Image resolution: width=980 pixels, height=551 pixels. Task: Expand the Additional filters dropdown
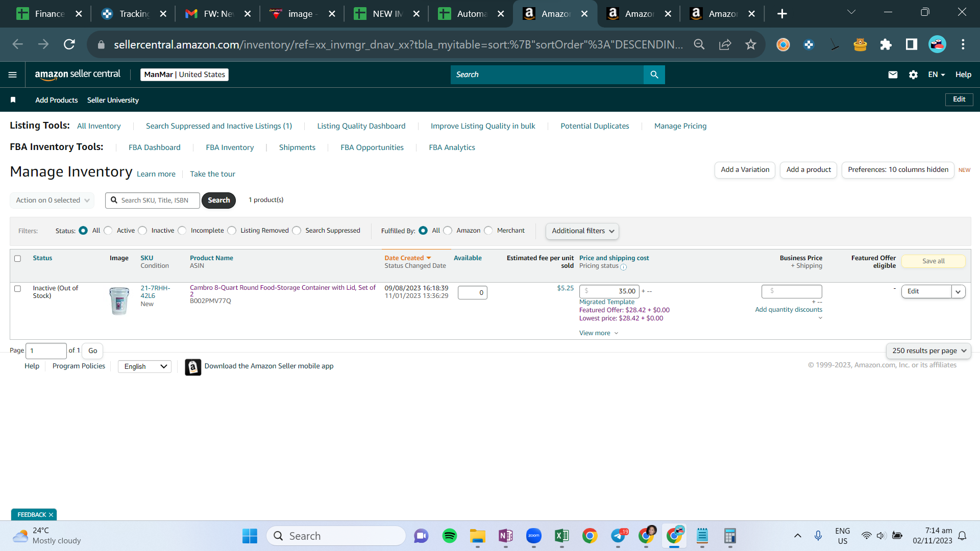tap(582, 231)
